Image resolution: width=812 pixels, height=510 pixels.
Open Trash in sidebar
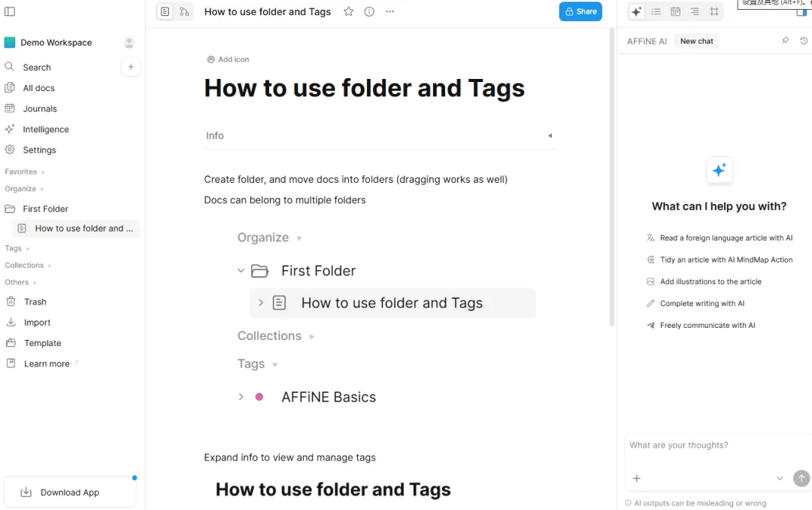tap(35, 302)
